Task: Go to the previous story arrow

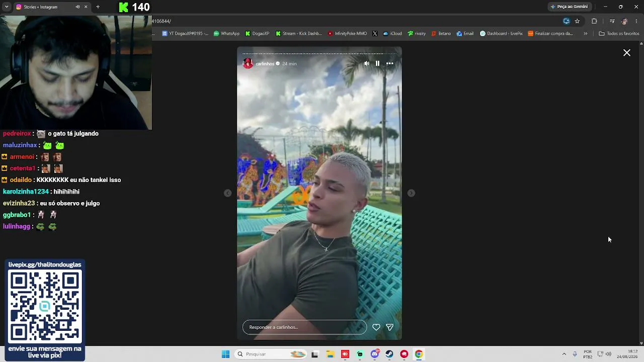Action: click(228, 193)
